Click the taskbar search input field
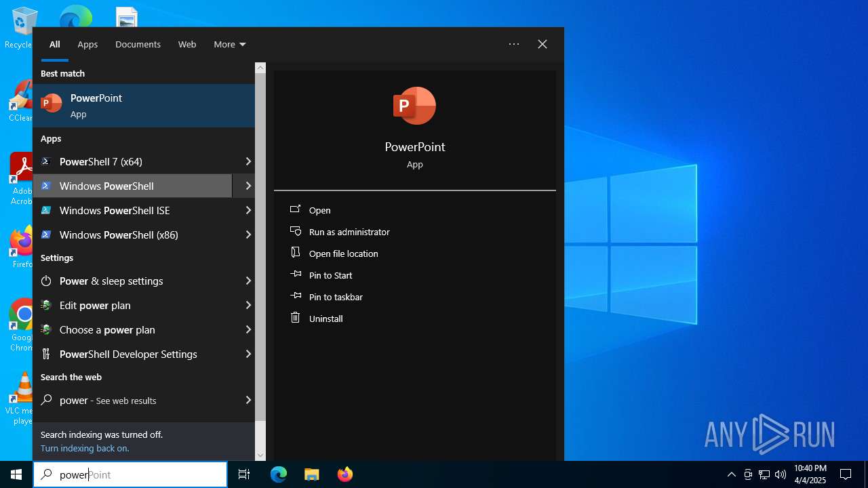Viewport: 868px width, 488px height. pyautogui.click(x=130, y=474)
